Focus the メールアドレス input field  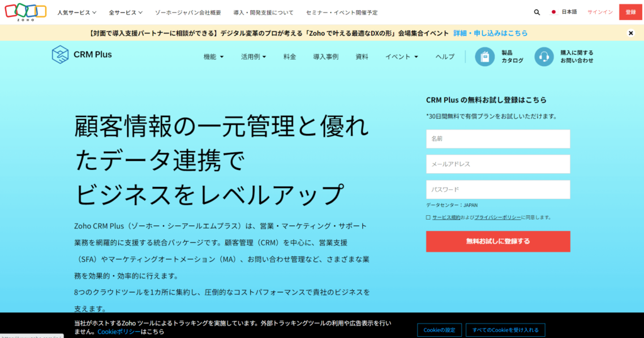497,164
